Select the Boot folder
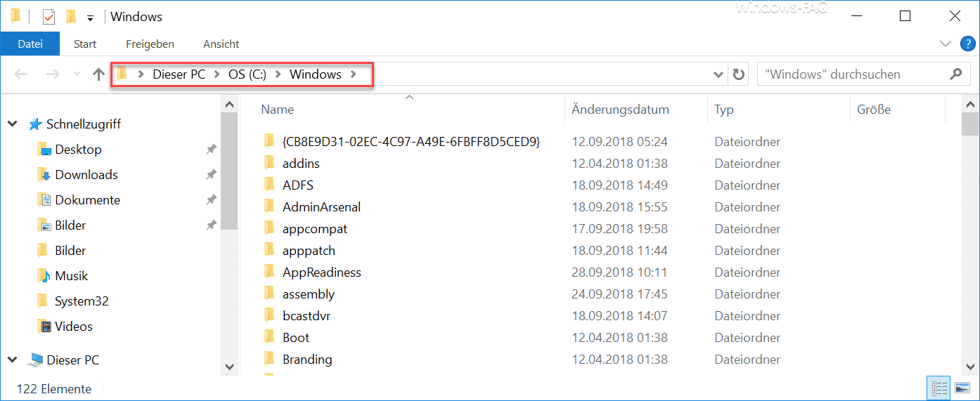Viewport: 980px width, 401px height. pos(296,338)
